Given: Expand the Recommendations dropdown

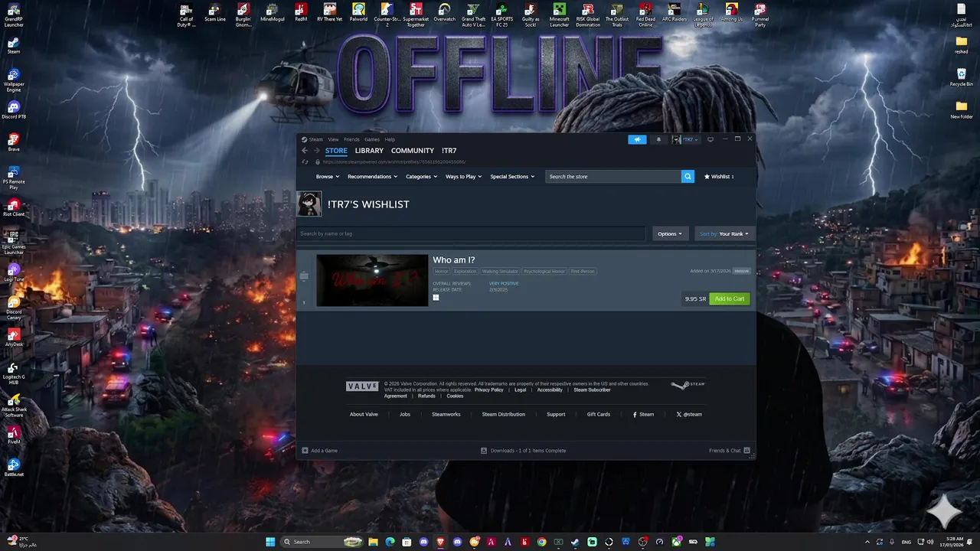Looking at the screenshot, I should point(373,177).
